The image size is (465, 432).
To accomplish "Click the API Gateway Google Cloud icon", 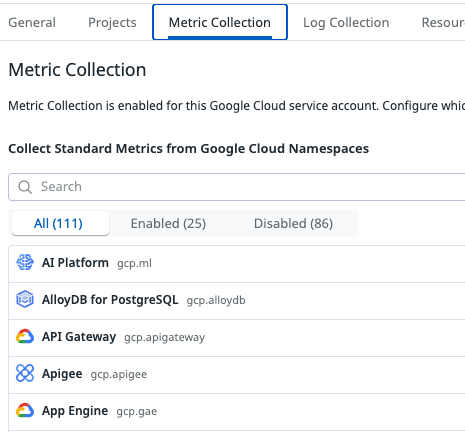I will click(25, 336).
